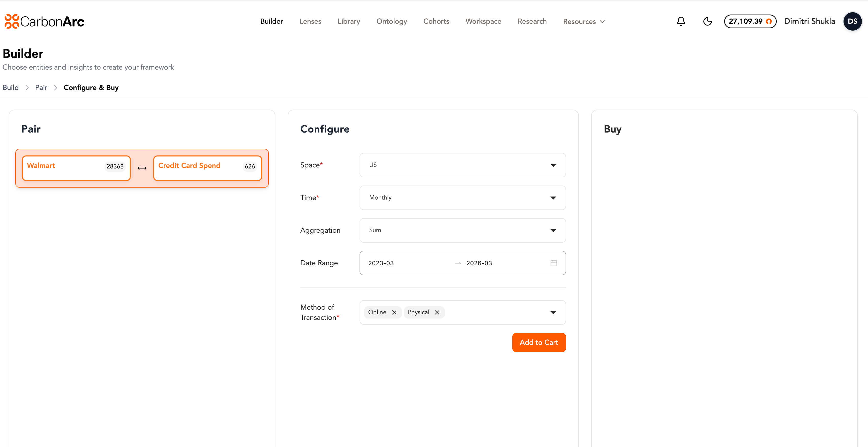This screenshot has height=447, width=868.
Task: Open the Ontology page
Action: [x=391, y=21]
